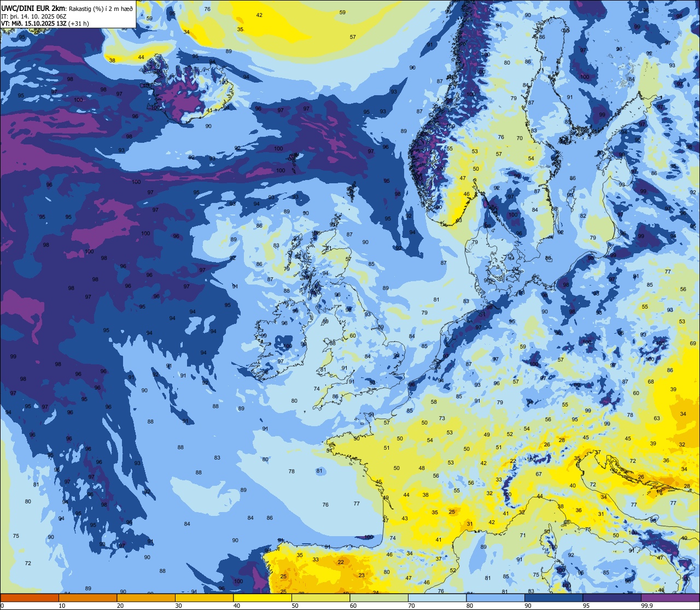Click the init time line 'IT: þri. 14. 10. 2025 06Z'
The image size is (700, 610).
click(34, 16)
